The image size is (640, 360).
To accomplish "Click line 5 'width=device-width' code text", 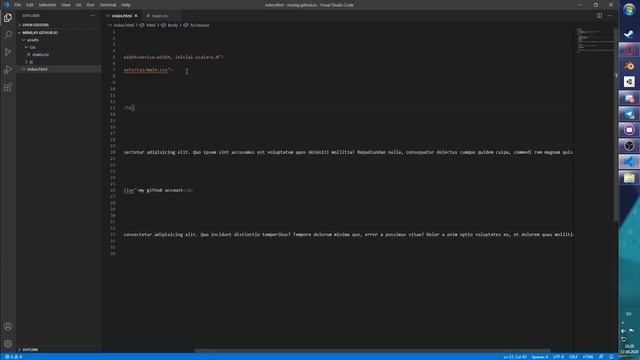I will tap(174, 58).
